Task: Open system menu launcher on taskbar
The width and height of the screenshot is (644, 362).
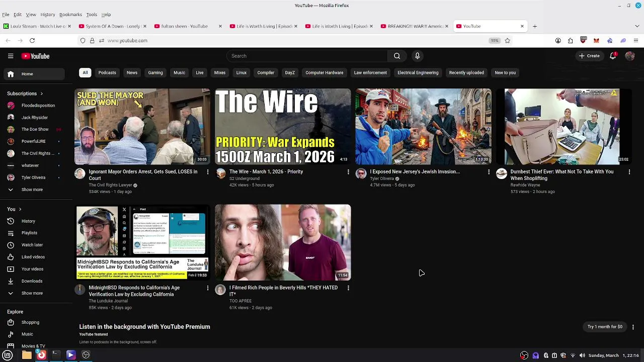Action: coord(8,355)
